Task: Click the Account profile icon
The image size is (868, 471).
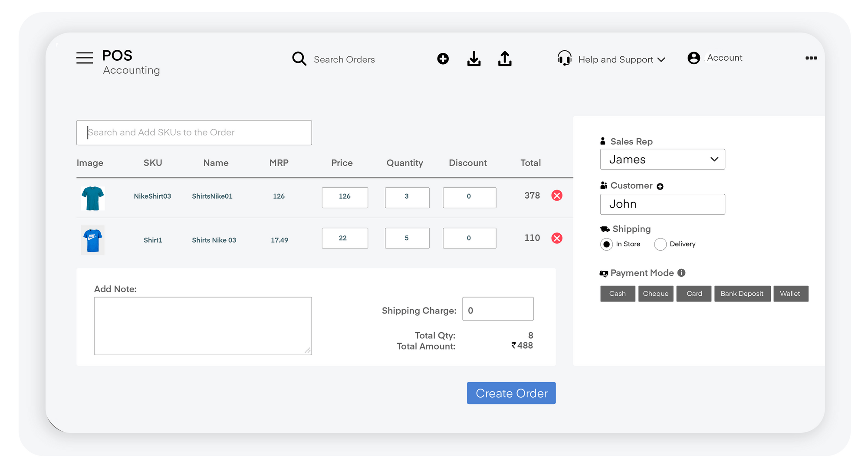Action: point(693,57)
